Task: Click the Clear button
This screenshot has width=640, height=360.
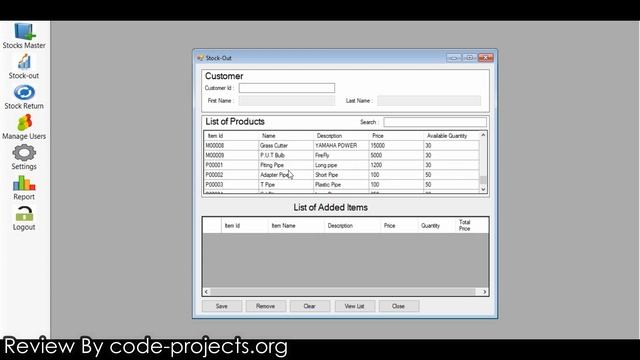Action: 310,306
